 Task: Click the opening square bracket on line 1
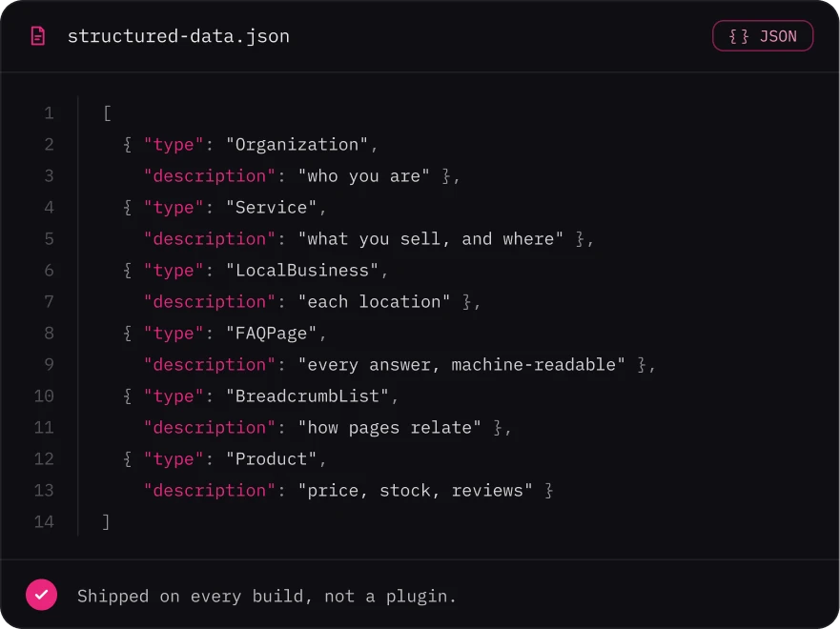(107, 113)
